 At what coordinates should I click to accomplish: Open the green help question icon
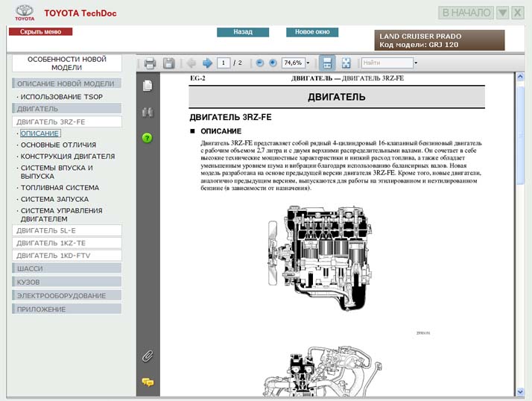pyautogui.click(x=148, y=138)
